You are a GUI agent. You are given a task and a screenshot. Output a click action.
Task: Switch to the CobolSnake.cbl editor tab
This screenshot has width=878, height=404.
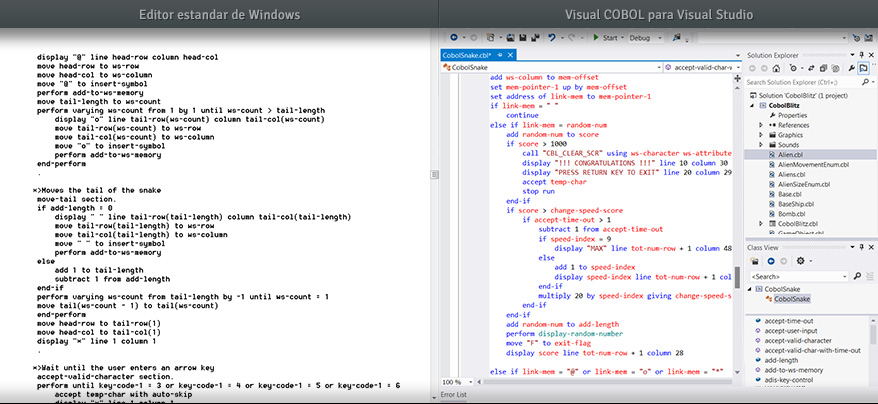pyautogui.click(x=470, y=54)
